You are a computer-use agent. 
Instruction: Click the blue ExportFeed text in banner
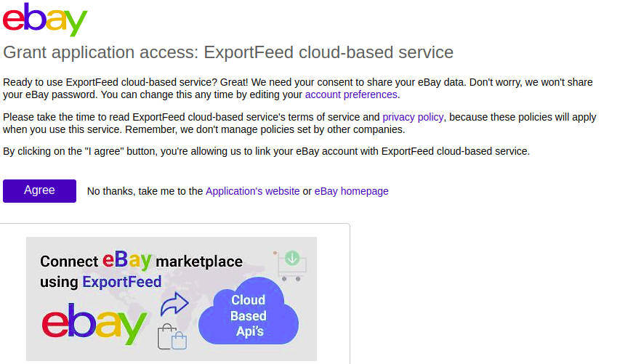(121, 282)
